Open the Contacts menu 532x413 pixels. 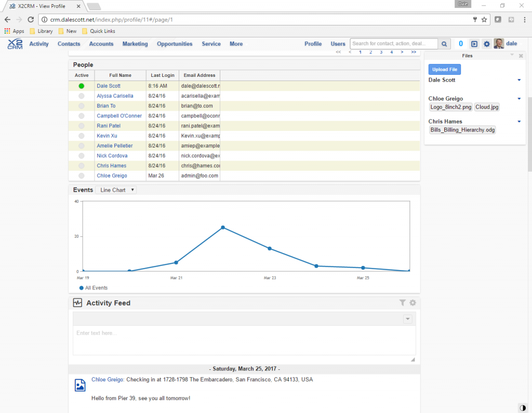[69, 44]
